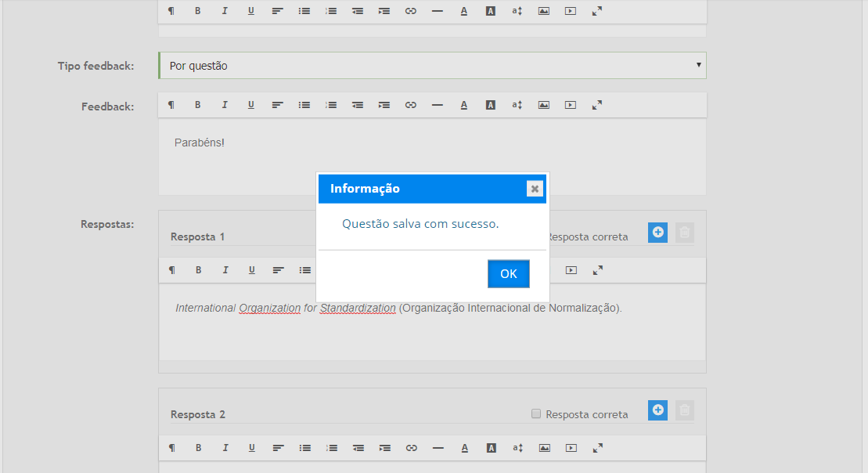This screenshot has width=868, height=473.
Task: Click inside the Feedback text area with Parabéns!
Action: coord(432,157)
